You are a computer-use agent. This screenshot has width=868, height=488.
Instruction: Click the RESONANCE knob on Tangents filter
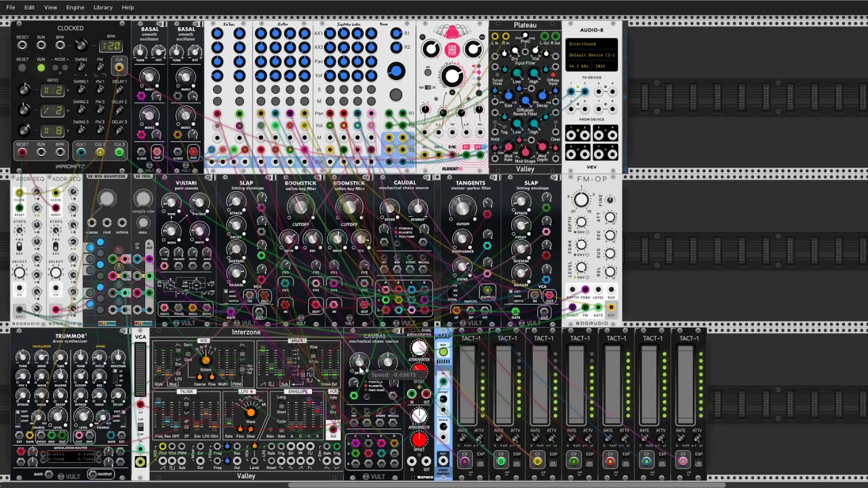[462, 239]
